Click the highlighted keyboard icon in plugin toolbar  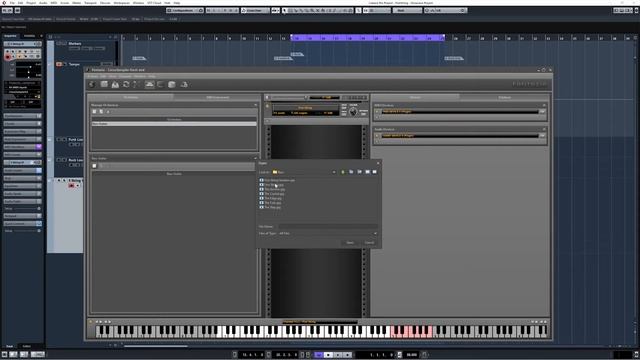[x=149, y=84]
